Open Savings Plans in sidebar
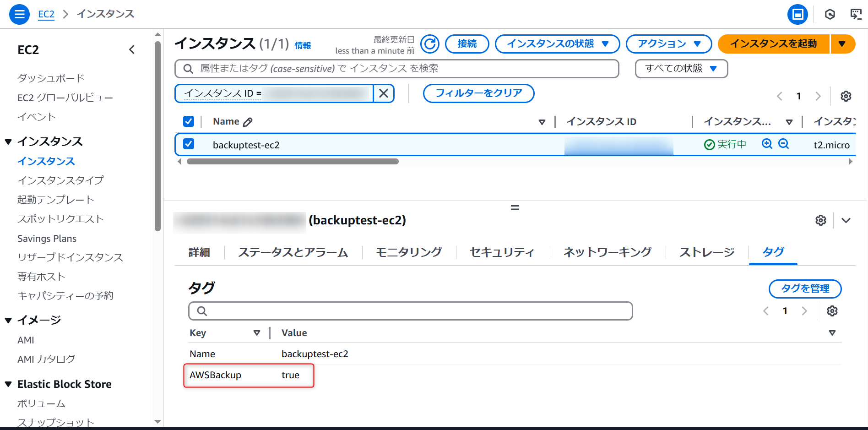868x430 pixels. point(47,239)
